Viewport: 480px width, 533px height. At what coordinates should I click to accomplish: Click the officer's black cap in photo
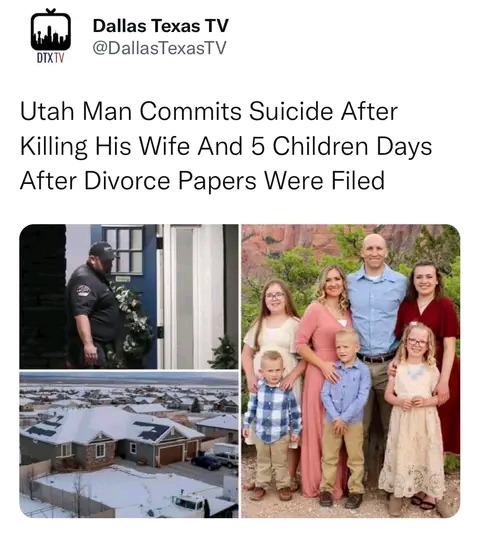pyautogui.click(x=101, y=251)
